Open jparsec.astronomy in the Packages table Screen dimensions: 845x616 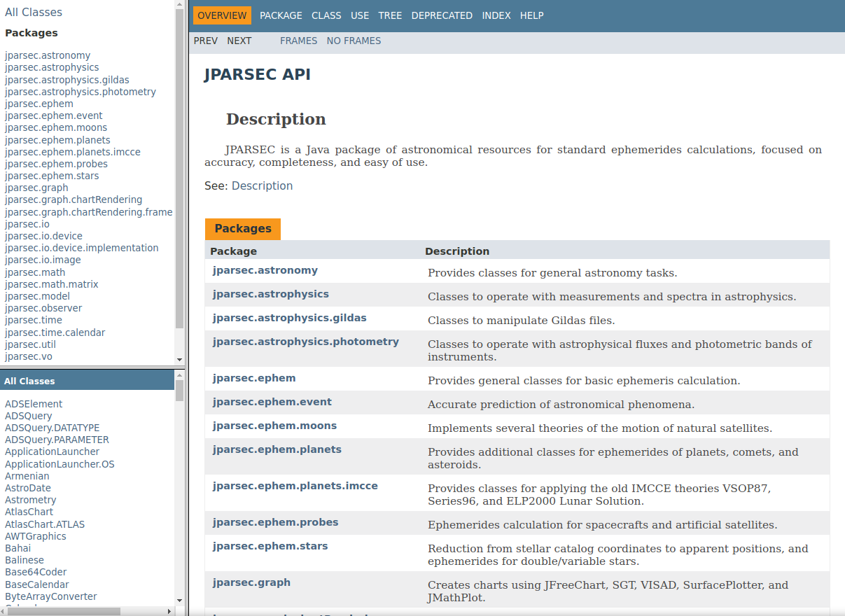(265, 270)
